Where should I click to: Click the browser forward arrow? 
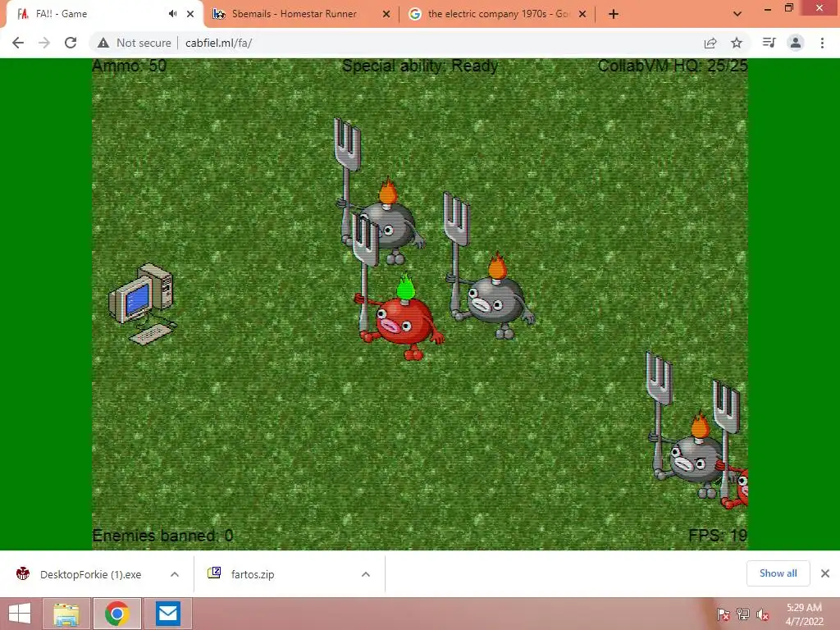(44, 43)
